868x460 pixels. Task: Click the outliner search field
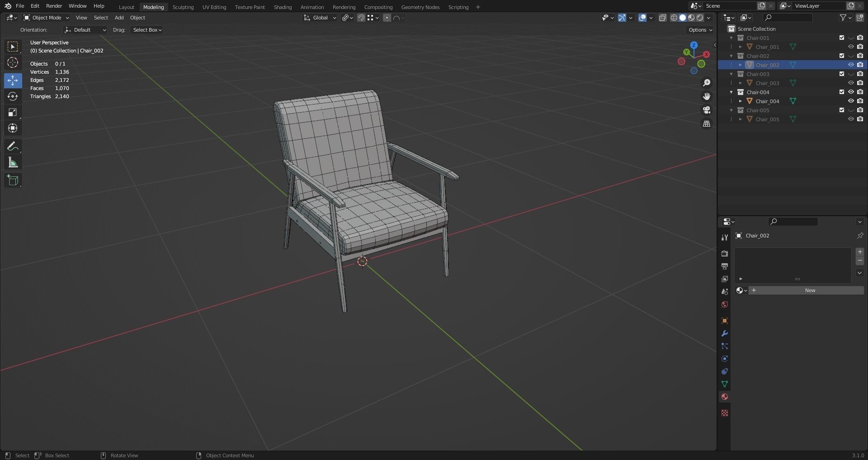[x=787, y=18]
